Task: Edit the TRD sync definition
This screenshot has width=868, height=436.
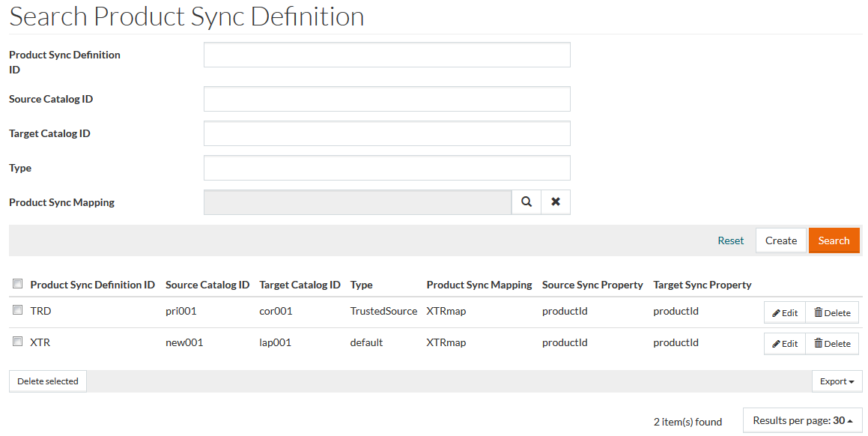Action: (785, 312)
